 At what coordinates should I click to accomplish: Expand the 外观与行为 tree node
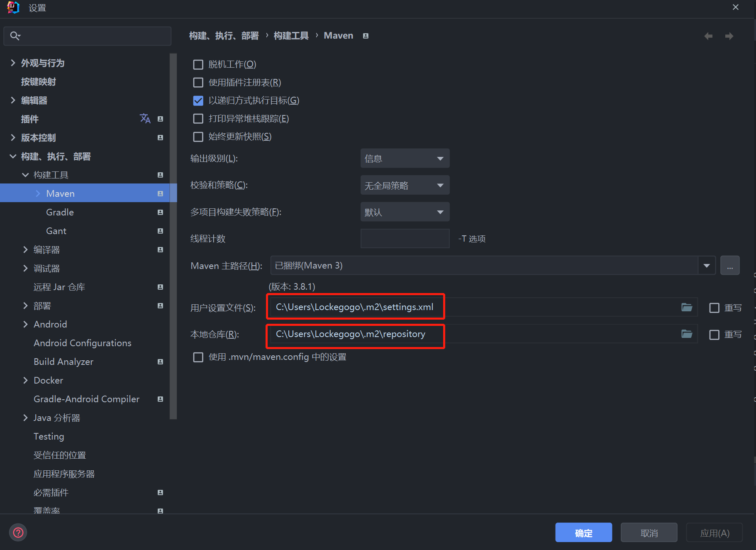13,63
